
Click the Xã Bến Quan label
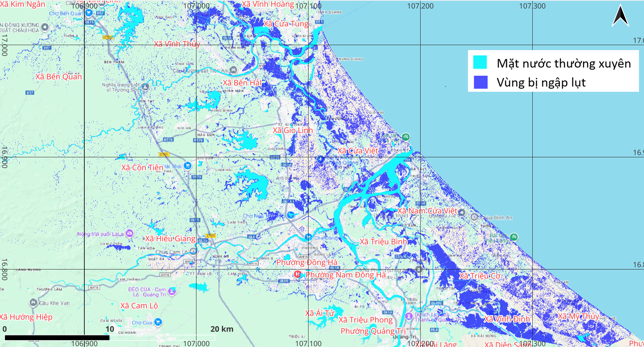click(x=59, y=77)
